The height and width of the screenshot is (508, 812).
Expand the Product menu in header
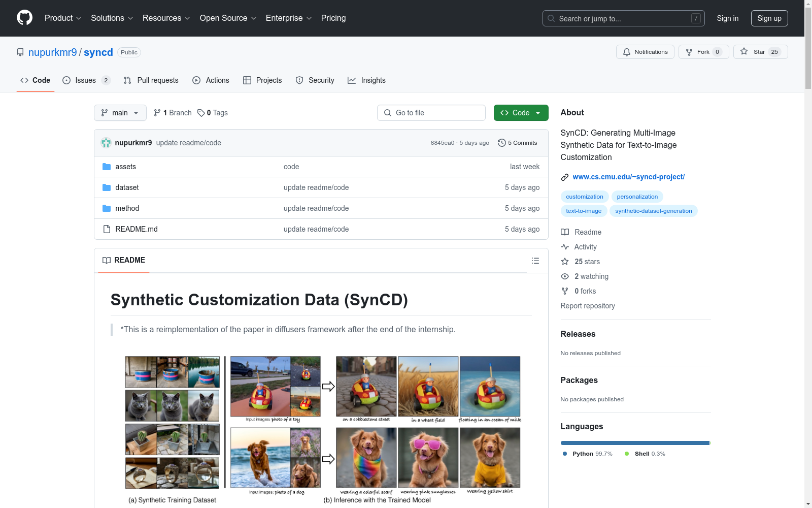tap(63, 18)
